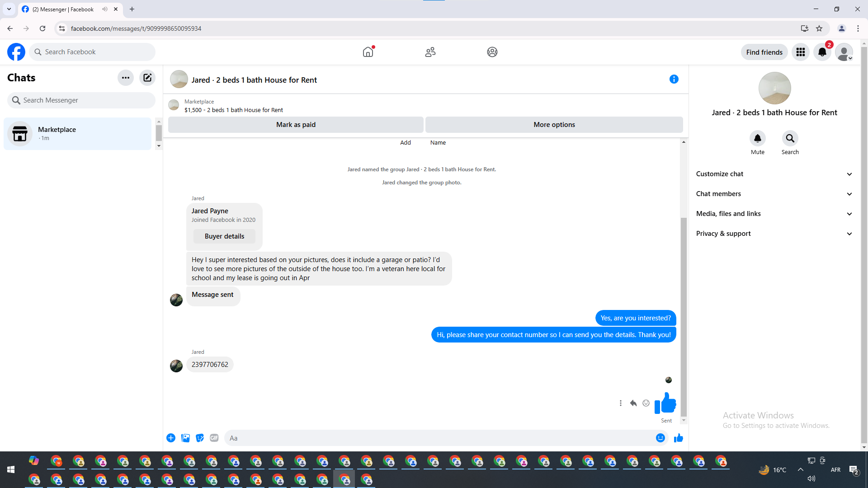This screenshot has height=488, width=868.
Task: Click the attach photo icon
Action: (185, 438)
